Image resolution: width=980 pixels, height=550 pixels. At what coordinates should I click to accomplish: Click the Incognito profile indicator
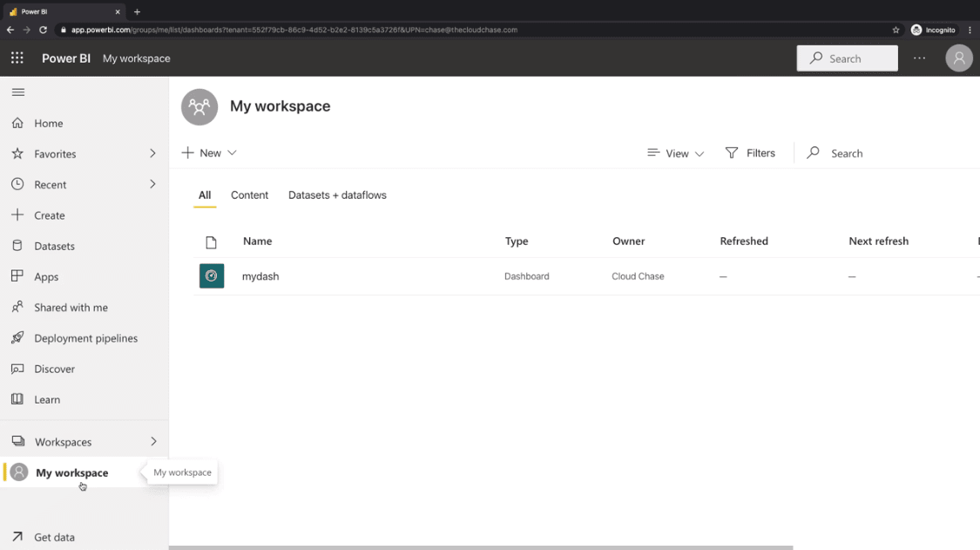933,30
